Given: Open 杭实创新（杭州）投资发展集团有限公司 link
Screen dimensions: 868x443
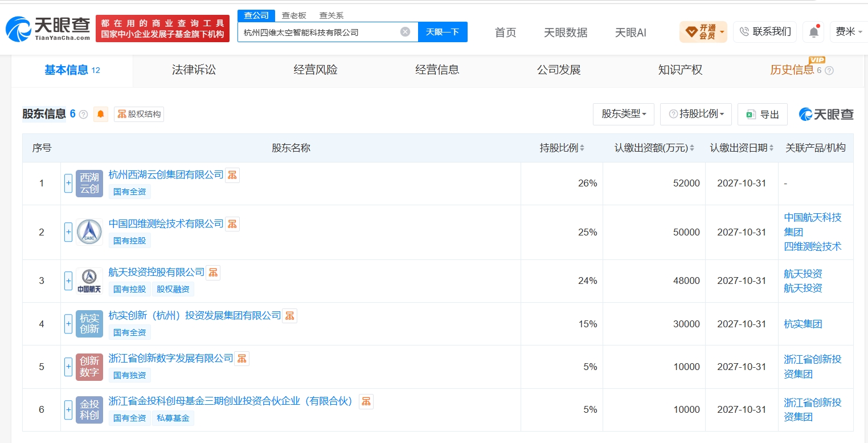Looking at the screenshot, I should pyautogui.click(x=195, y=315).
